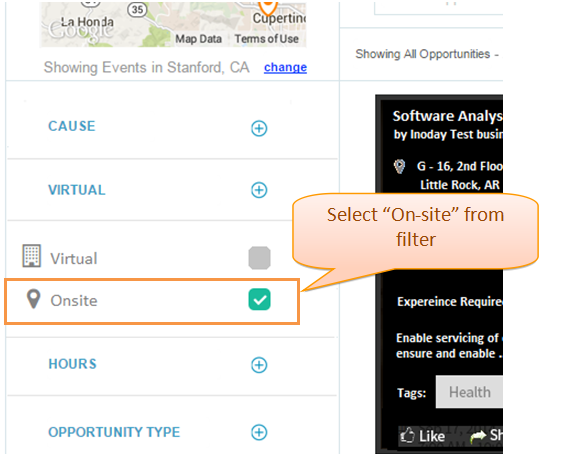Click the green Share arrow icon
568x454 pixels.
tap(478, 436)
